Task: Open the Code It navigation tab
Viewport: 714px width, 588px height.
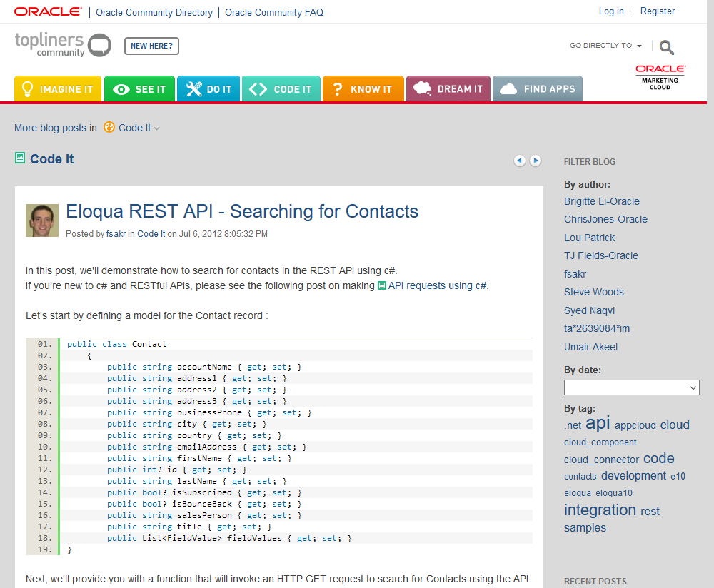Action: pyautogui.click(x=281, y=88)
